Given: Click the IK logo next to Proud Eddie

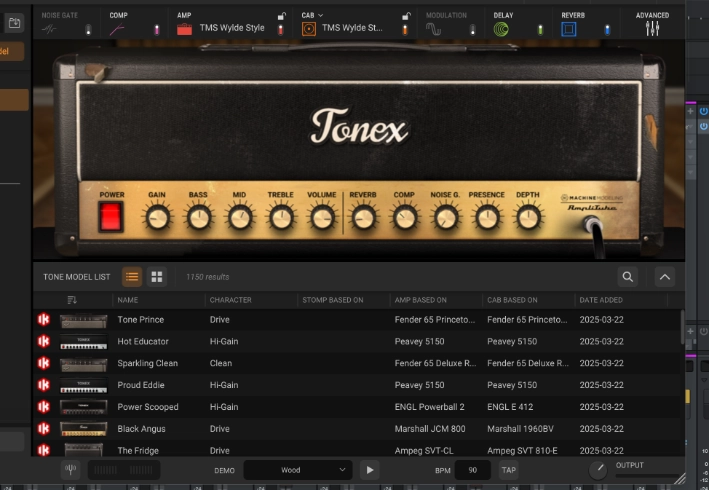Looking at the screenshot, I should click(44, 385).
